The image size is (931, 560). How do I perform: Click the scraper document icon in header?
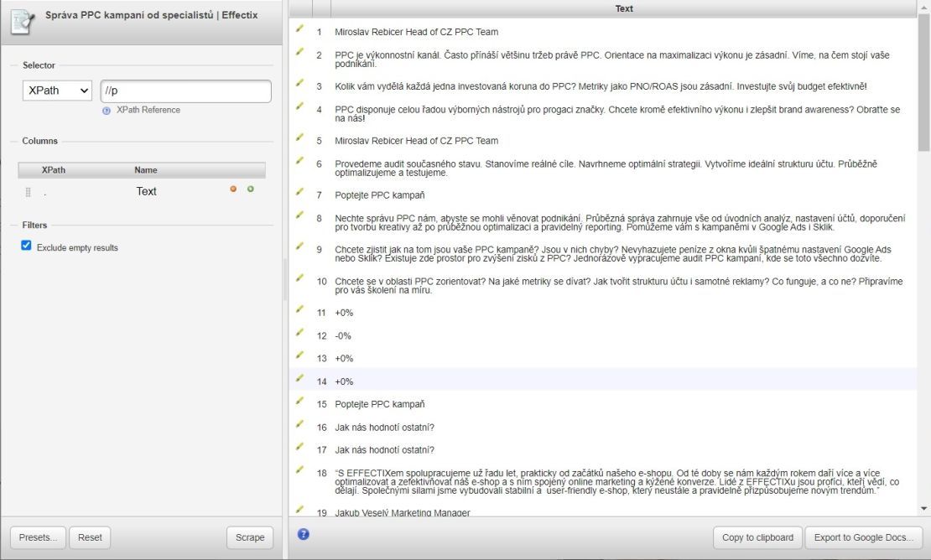(23, 22)
